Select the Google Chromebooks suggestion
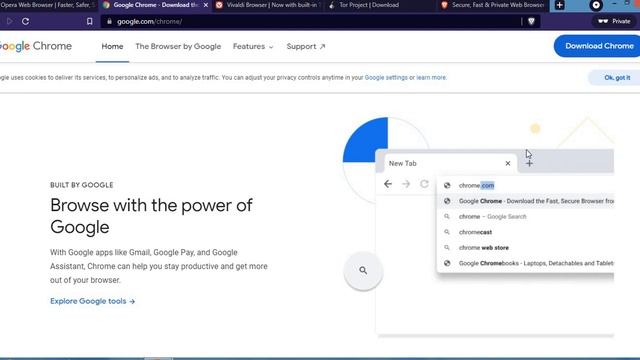The width and height of the screenshot is (640, 360). pos(526,263)
